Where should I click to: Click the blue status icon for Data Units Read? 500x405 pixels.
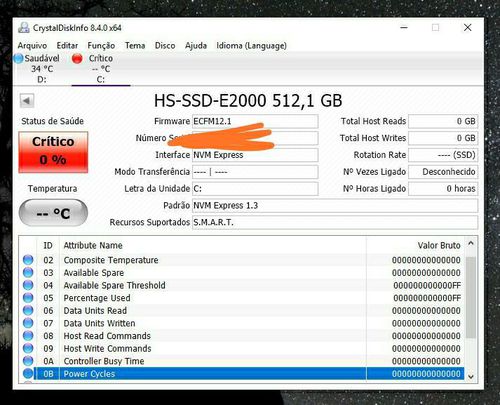(x=28, y=310)
